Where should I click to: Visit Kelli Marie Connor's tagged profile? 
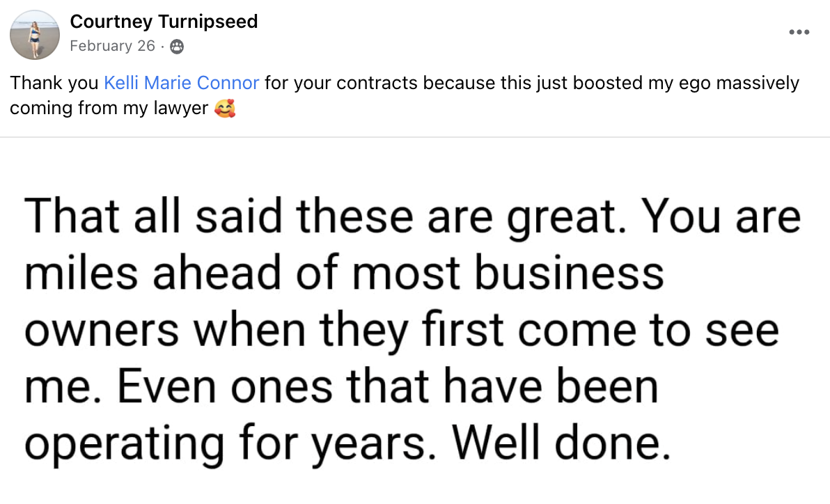(x=181, y=84)
